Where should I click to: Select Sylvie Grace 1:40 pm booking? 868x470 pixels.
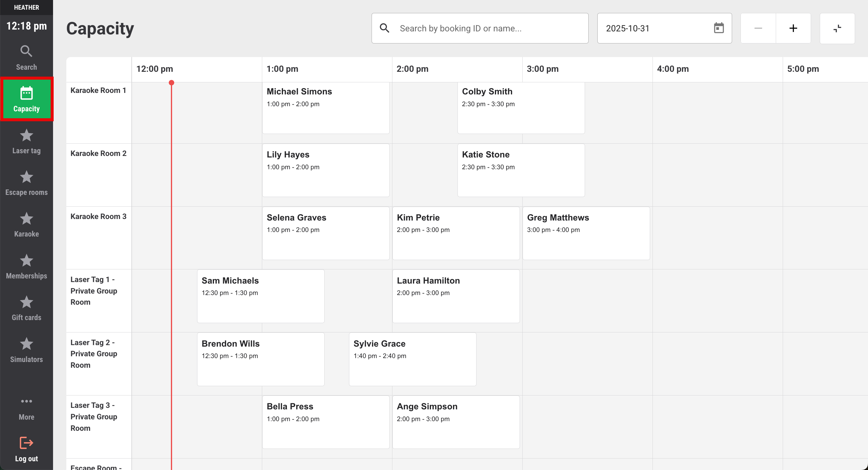click(412, 359)
